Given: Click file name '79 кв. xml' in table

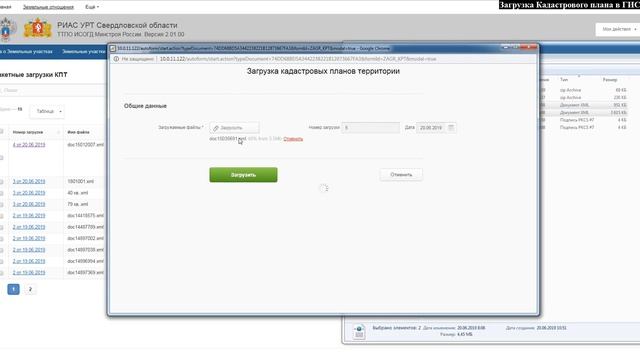Looking at the screenshot, I should [x=78, y=204].
